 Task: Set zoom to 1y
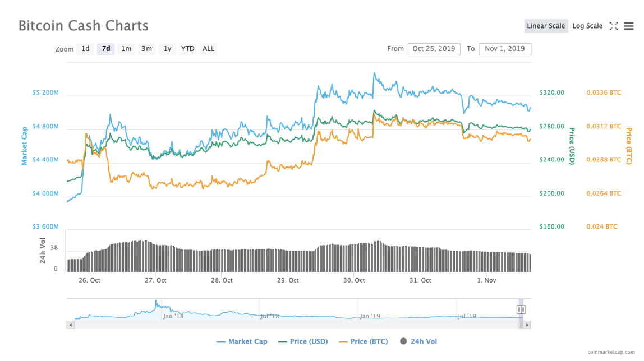[x=167, y=49]
